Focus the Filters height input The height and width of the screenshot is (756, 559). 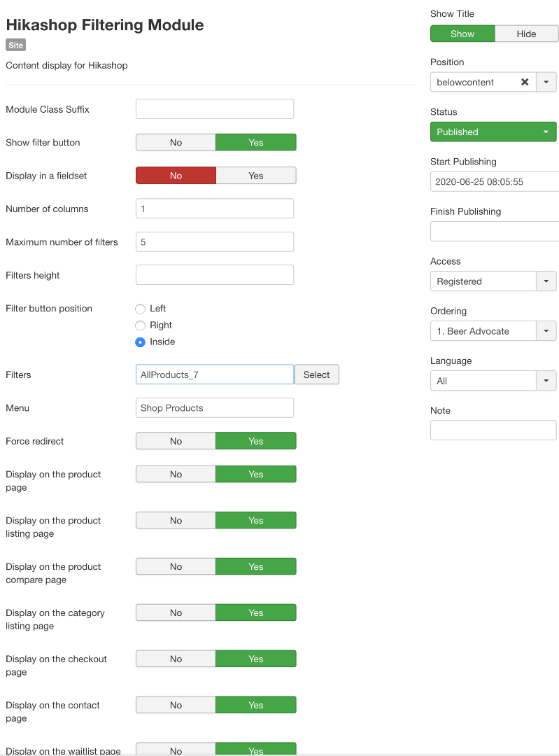[x=215, y=275]
